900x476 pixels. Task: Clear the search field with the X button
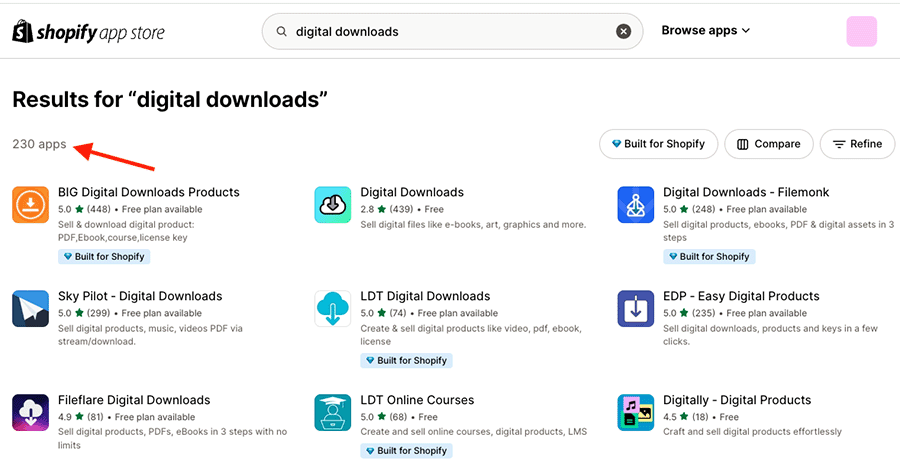pos(624,32)
